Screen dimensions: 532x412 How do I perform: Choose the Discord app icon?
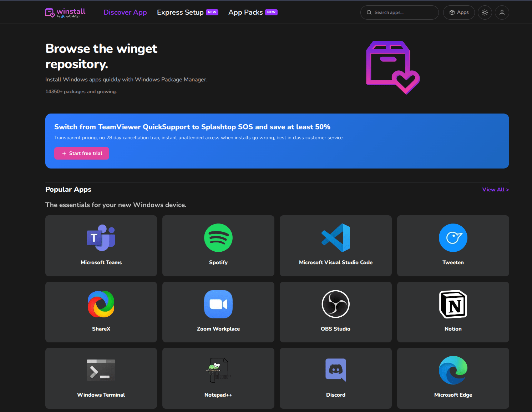(x=336, y=370)
